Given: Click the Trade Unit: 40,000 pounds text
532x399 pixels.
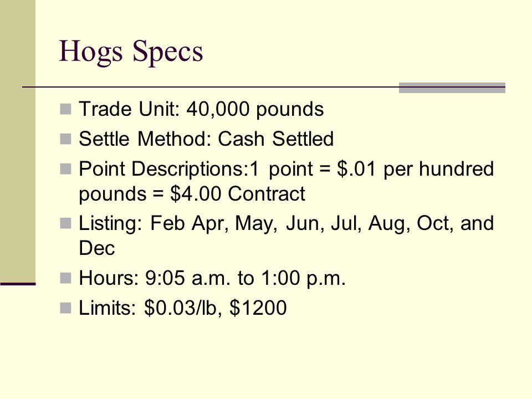Looking at the screenshot, I should 201,109.
